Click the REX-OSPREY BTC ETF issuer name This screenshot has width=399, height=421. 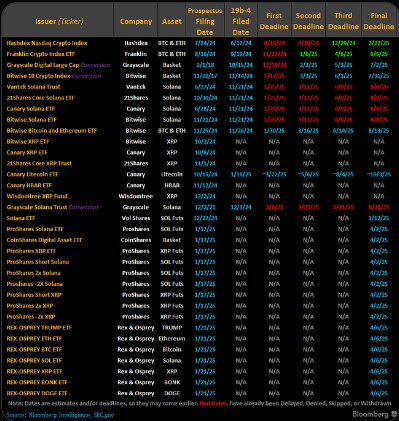coord(34,350)
